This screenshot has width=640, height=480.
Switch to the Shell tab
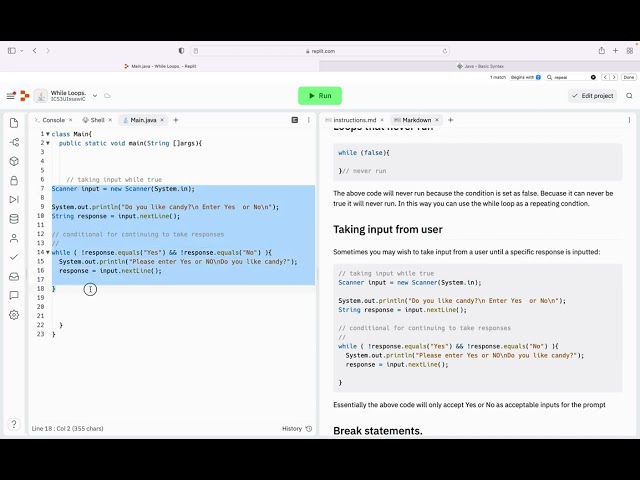coord(94,120)
